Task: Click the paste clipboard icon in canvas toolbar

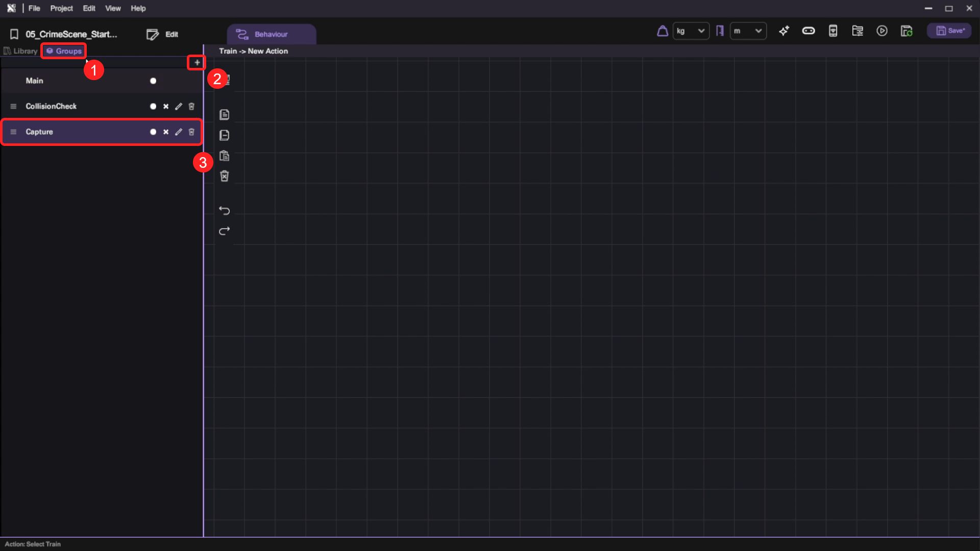Action: 224,156
